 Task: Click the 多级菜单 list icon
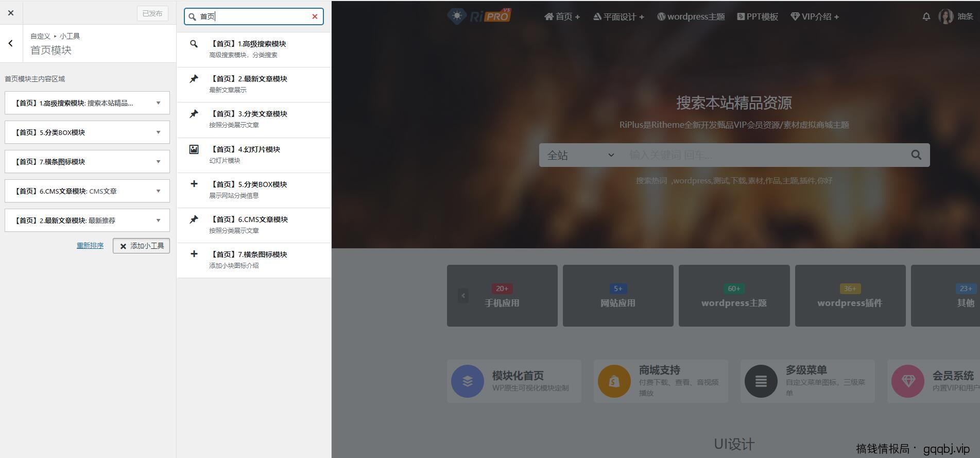pos(761,381)
